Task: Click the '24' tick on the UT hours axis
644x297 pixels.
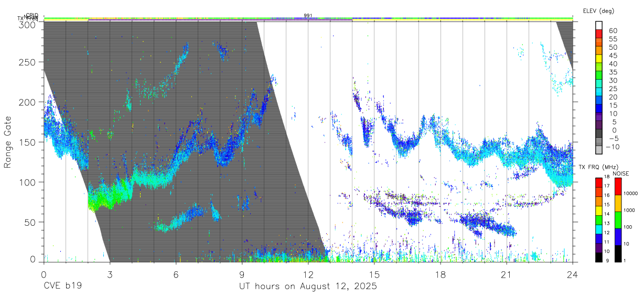Action: point(572,274)
